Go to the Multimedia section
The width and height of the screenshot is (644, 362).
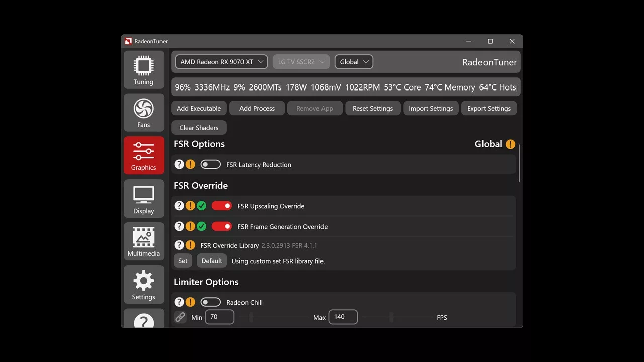(144, 242)
